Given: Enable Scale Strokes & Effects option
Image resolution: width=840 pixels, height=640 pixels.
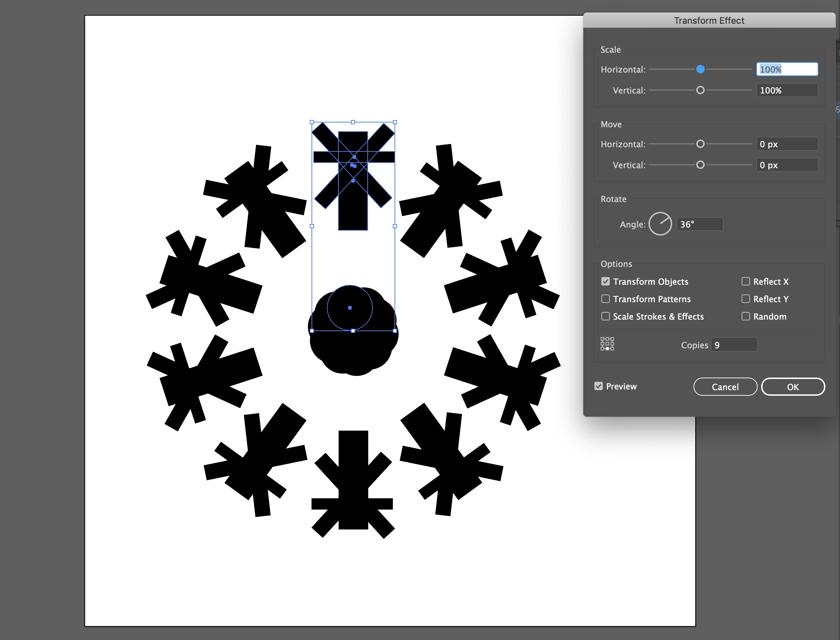Looking at the screenshot, I should click(606, 317).
